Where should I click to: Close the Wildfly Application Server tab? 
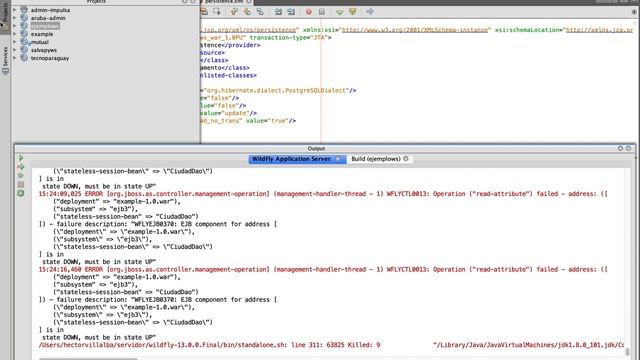click(339, 159)
